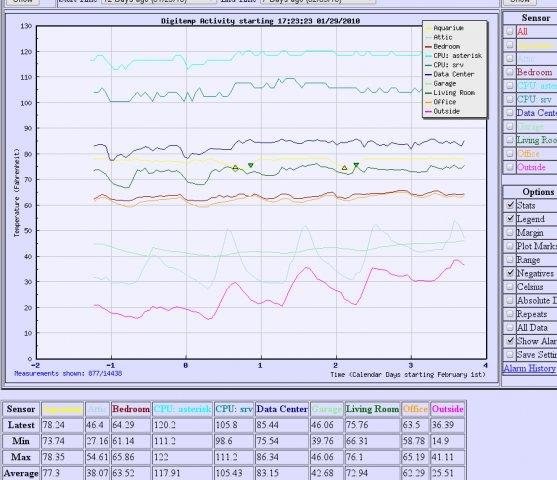Click the Living Room entry in the graph legend
This screenshot has height=480, width=557.
coord(450,93)
